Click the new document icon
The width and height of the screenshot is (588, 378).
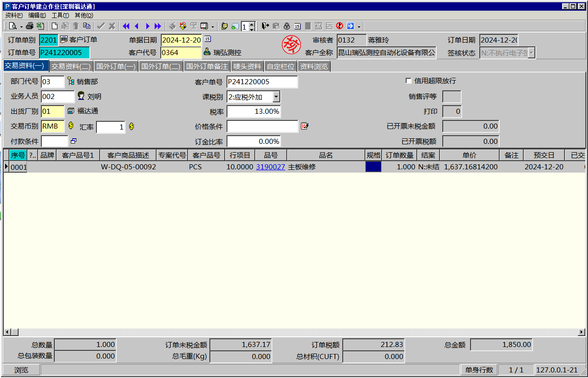click(x=55, y=26)
